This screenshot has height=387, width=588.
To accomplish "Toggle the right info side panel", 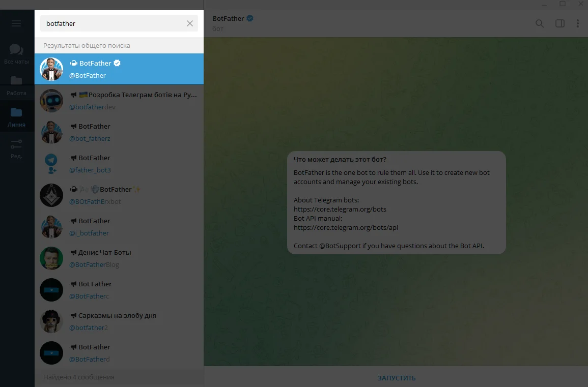I will coord(559,23).
